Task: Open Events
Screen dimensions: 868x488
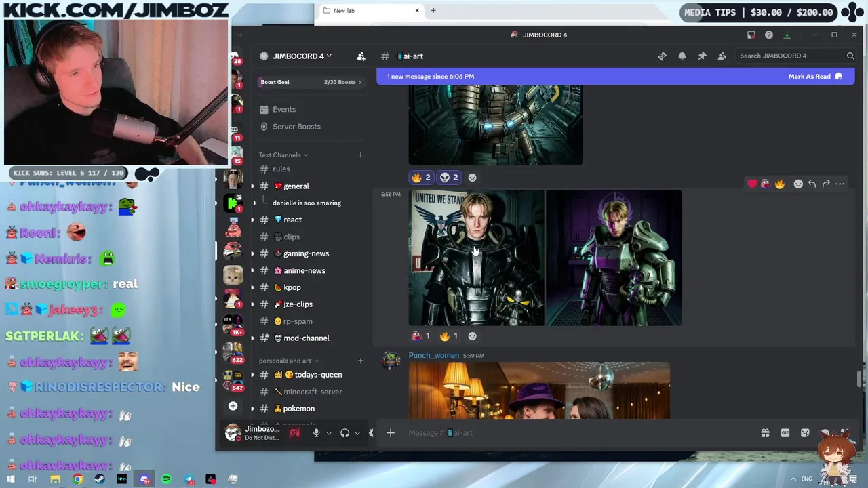Action: [x=284, y=109]
